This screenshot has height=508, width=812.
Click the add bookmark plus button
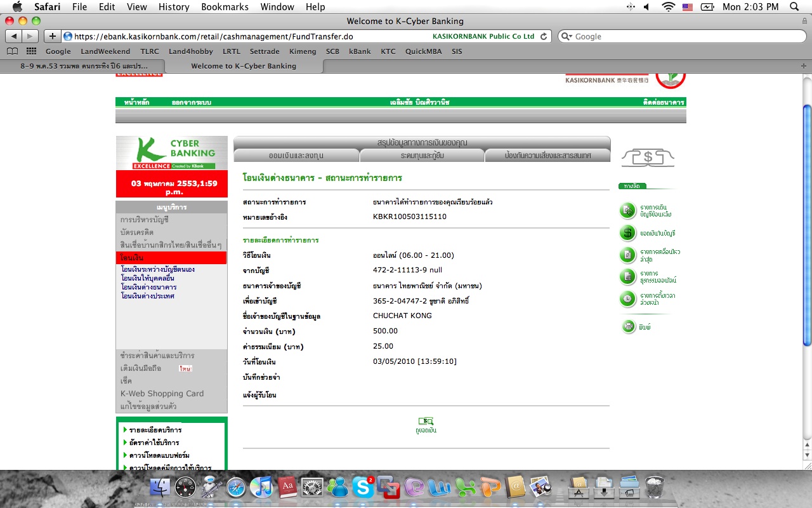pyautogui.click(x=53, y=36)
